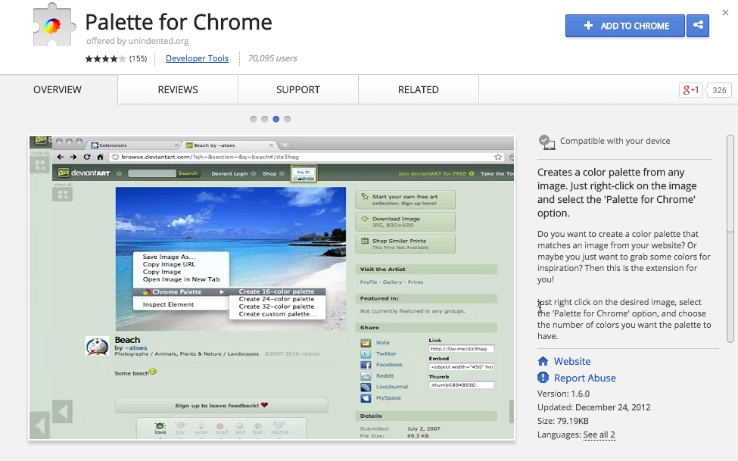The height and width of the screenshot is (461, 738).
Task: Click reload icon in the screenshot's browser
Action: (87, 157)
